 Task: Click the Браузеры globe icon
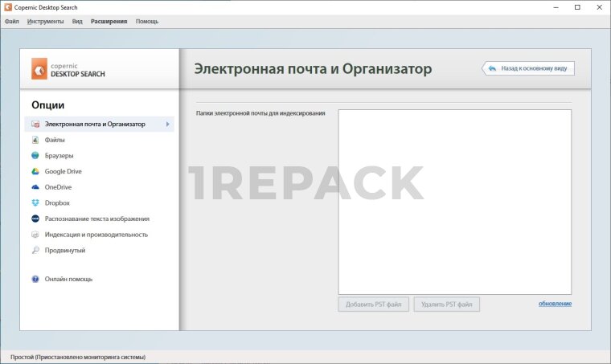35,156
